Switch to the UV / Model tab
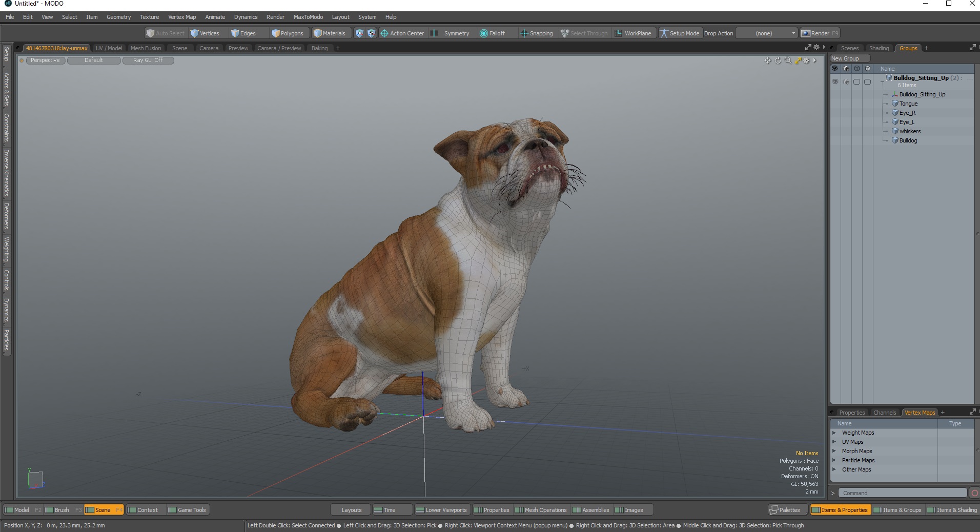This screenshot has width=980, height=532. pos(109,48)
